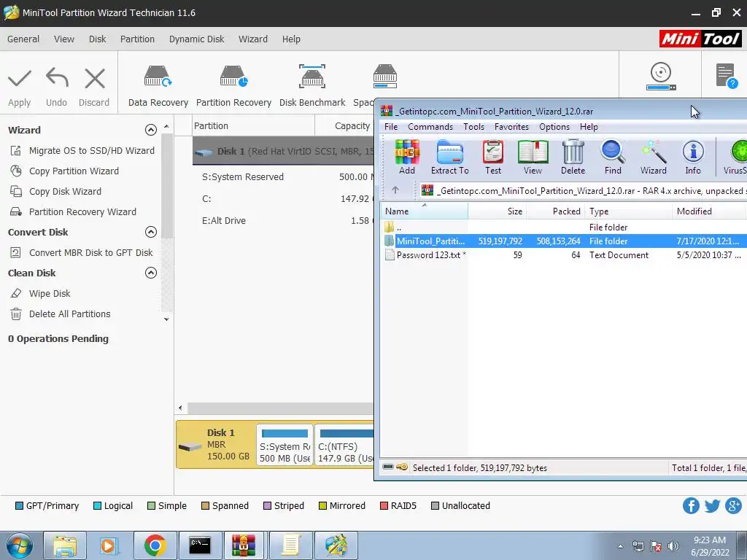Select the S:System Reserved partition row
747x560 pixels.
pyautogui.click(x=284, y=176)
